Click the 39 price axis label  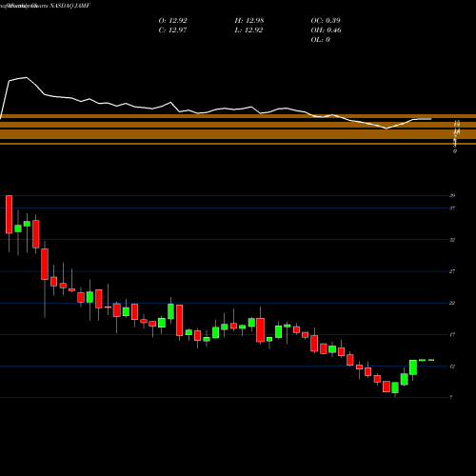click(x=452, y=195)
